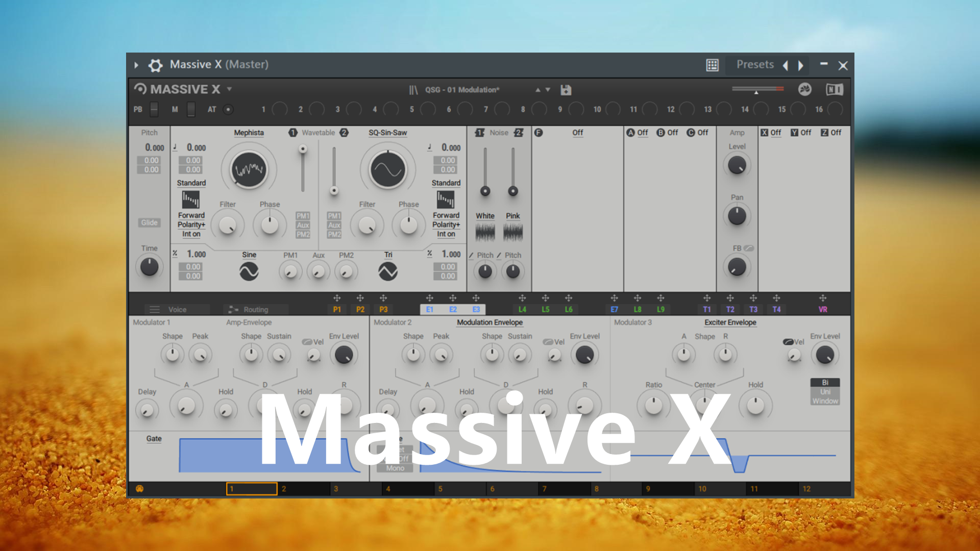Click the modulation drag handle above VR
Viewport: 980px width, 551px height.
tap(823, 298)
